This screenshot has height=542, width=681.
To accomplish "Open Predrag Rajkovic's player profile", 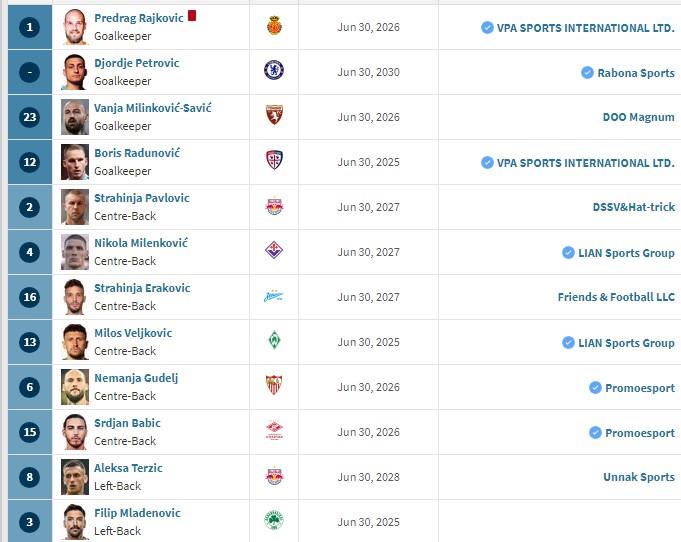I will click(x=138, y=18).
